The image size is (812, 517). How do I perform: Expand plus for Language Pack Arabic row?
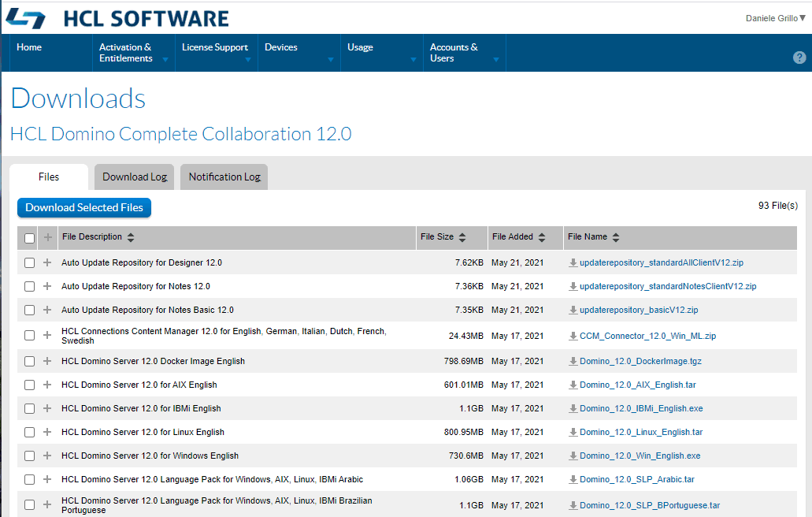tap(47, 479)
